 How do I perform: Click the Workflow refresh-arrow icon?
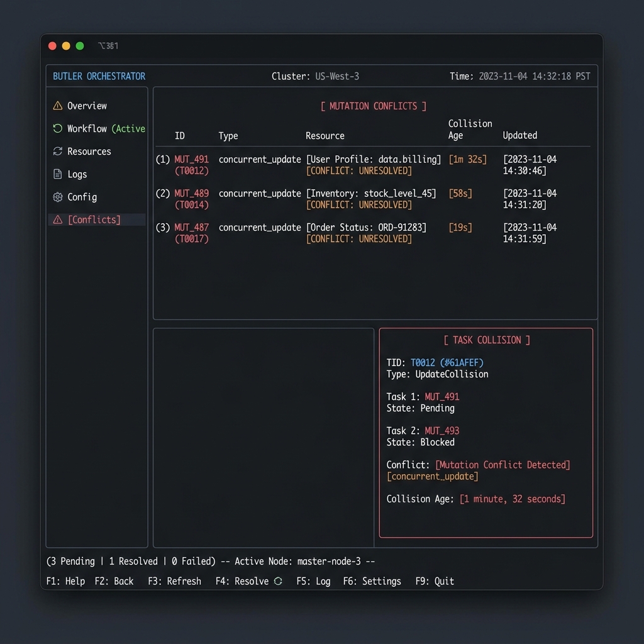(58, 128)
